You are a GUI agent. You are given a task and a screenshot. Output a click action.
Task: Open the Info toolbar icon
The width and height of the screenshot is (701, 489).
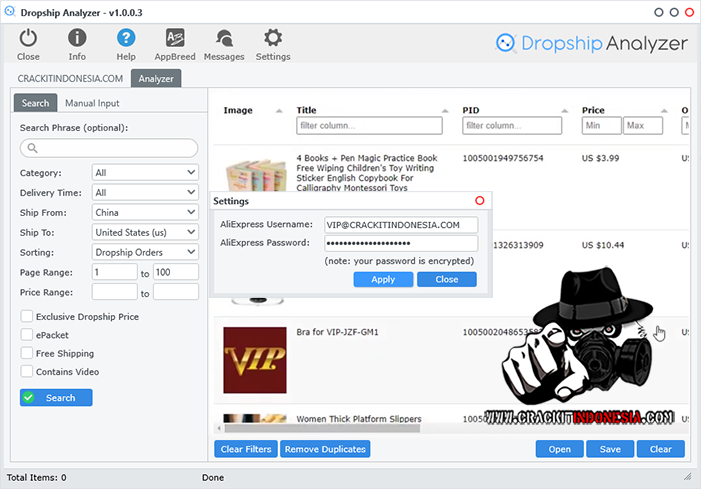(77, 39)
